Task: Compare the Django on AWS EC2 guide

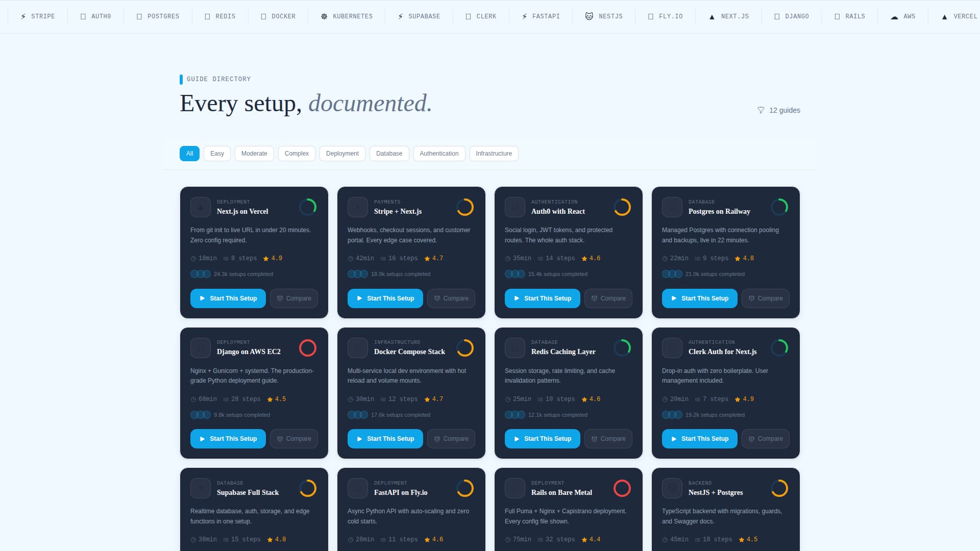Action: pos(294,439)
